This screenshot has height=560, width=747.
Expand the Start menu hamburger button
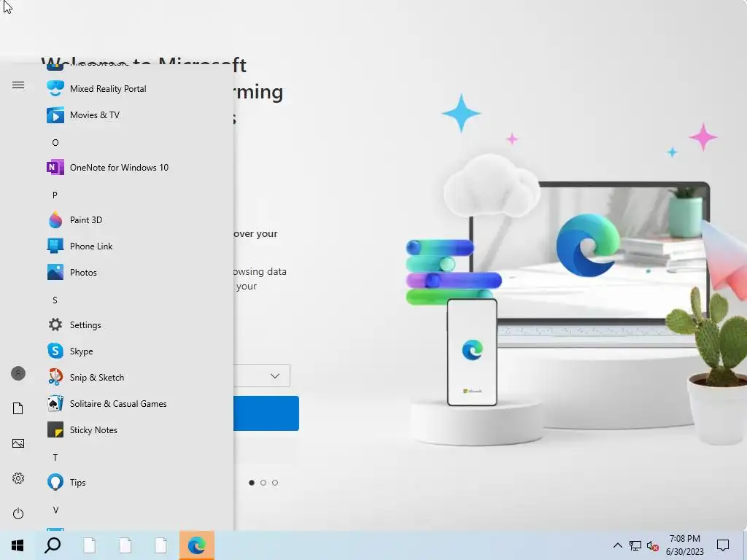tap(18, 85)
